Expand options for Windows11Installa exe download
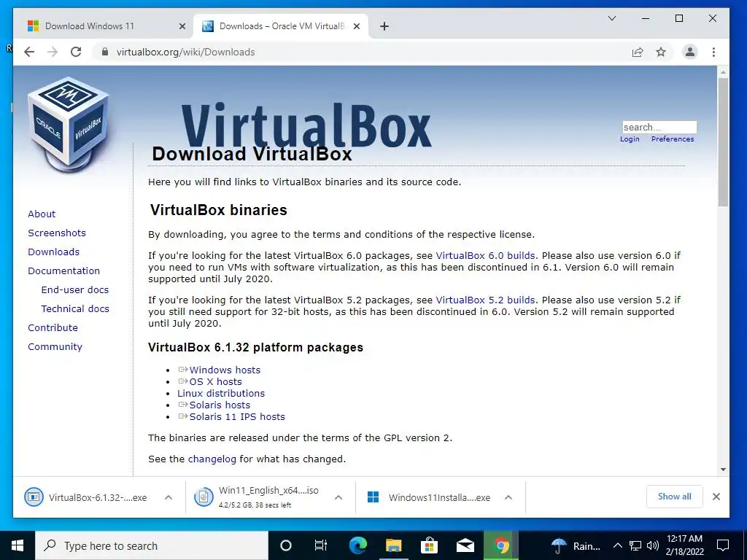Image resolution: width=747 pixels, height=560 pixels. tap(508, 497)
